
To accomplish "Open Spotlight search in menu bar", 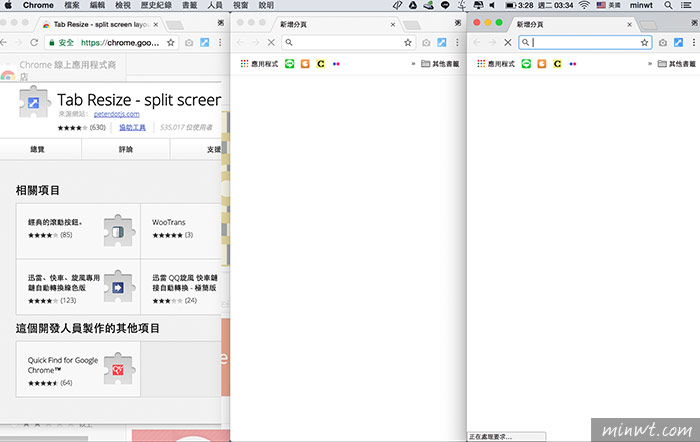I will coord(668,5).
